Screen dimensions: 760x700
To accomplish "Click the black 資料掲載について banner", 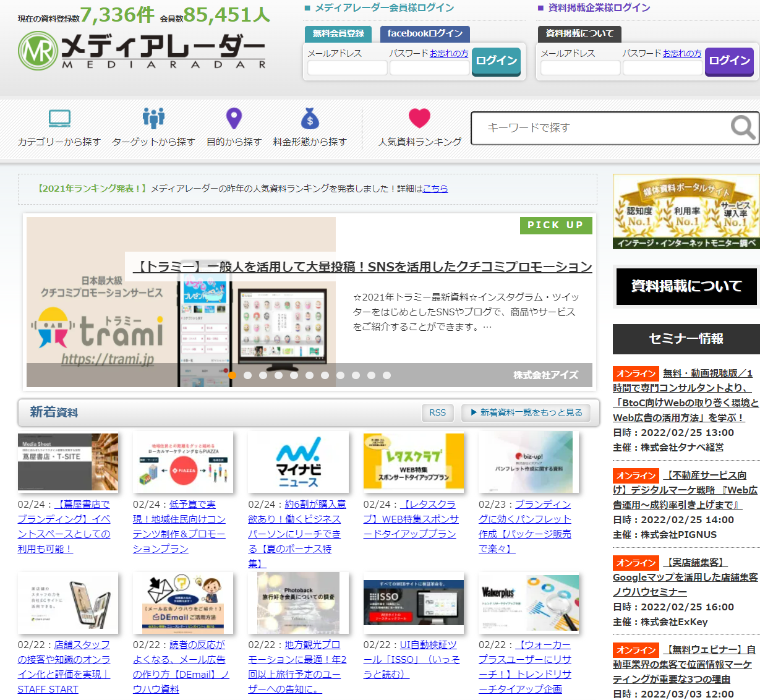I will click(x=686, y=286).
